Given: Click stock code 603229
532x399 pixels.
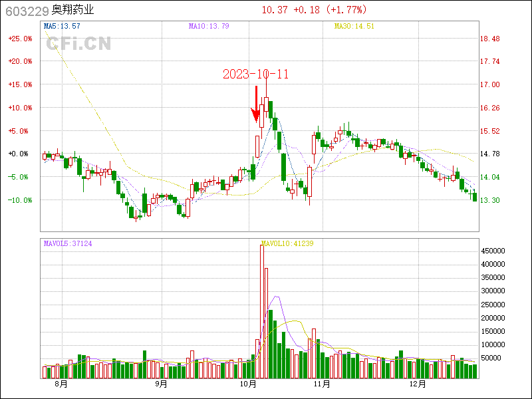Looking at the screenshot, I should tap(25, 11).
